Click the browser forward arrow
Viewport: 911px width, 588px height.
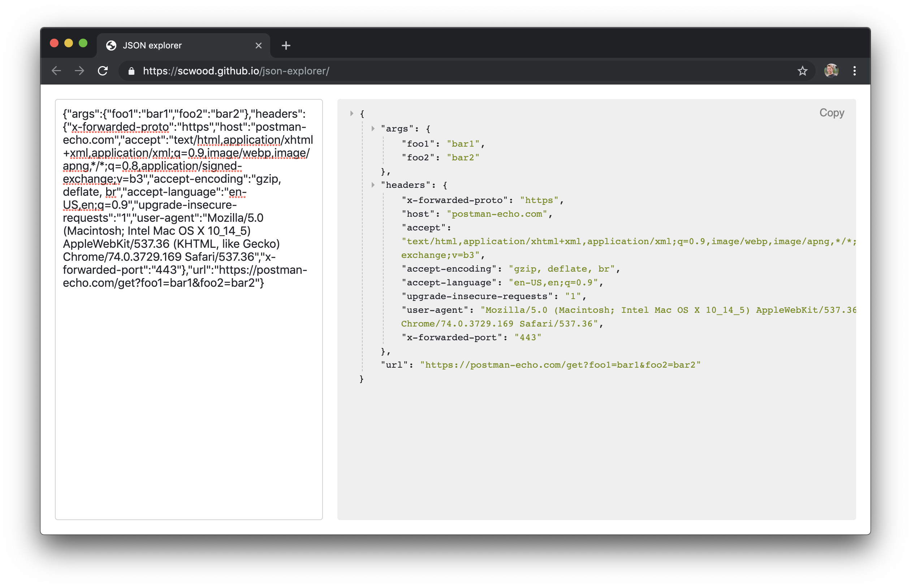79,71
